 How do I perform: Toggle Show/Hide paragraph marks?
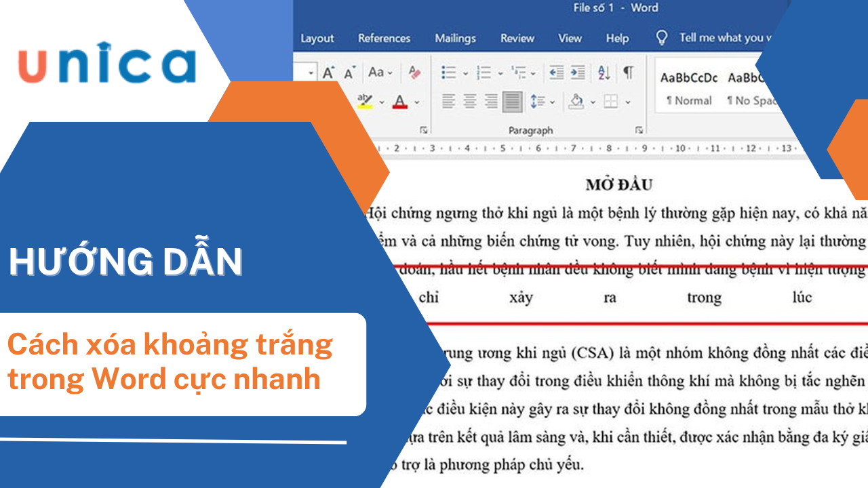coord(629,73)
